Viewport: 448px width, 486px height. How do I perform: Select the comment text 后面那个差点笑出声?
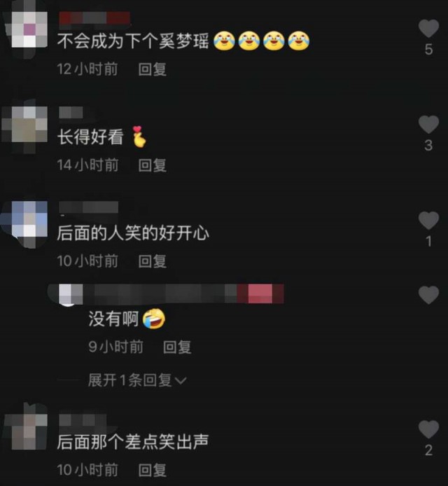133,442
